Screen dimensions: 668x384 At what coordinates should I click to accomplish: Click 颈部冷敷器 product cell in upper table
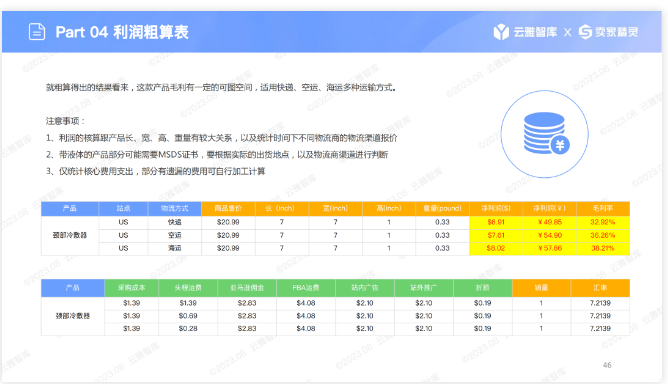70,235
